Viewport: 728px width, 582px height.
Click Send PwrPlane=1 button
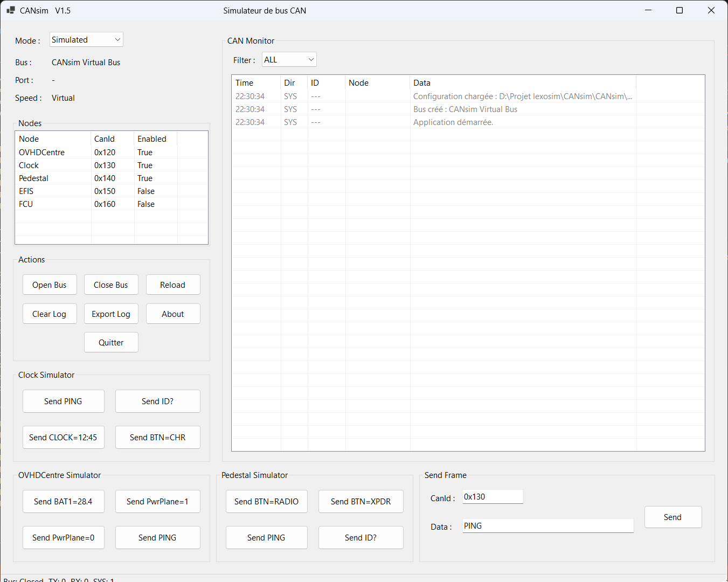point(157,502)
